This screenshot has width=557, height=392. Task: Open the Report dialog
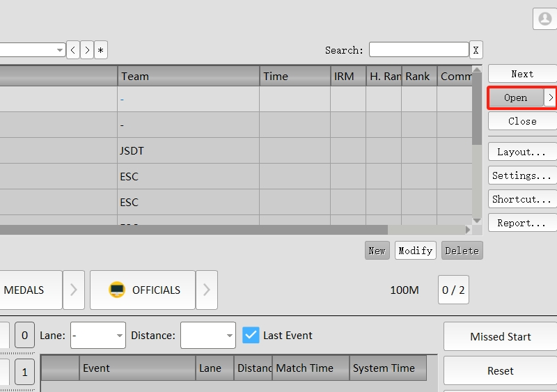point(522,224)
